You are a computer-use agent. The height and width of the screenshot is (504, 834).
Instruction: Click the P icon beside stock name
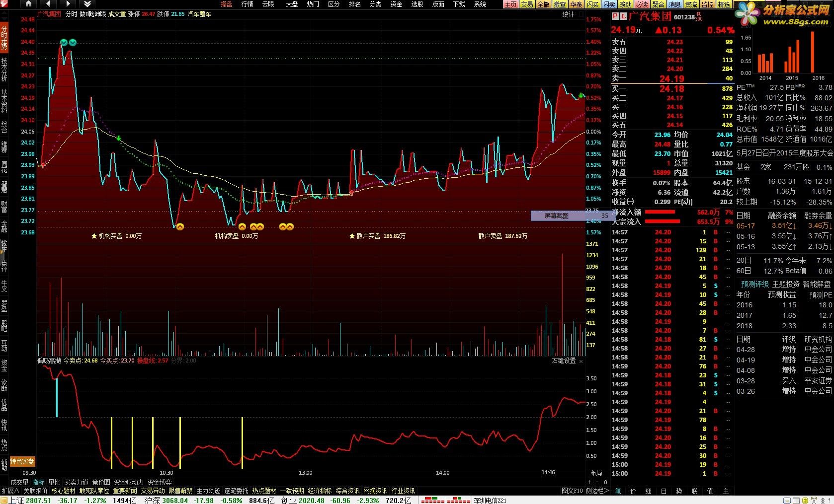[x=615, y=16]
